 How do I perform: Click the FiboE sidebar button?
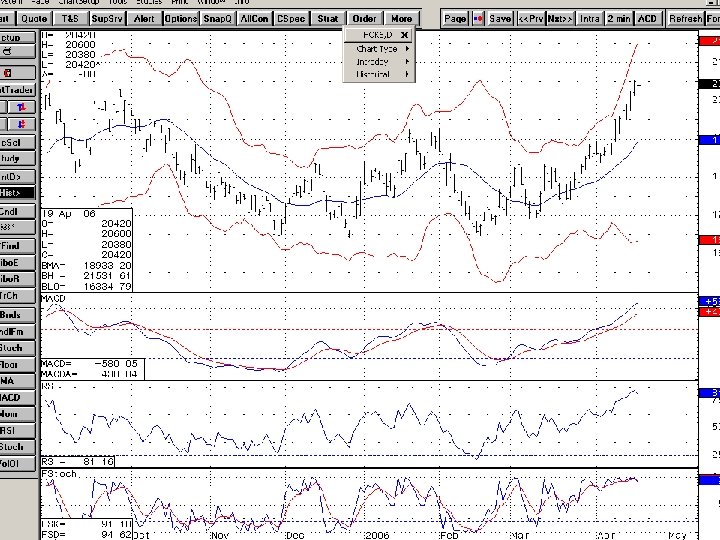click(x=17, y=263)
